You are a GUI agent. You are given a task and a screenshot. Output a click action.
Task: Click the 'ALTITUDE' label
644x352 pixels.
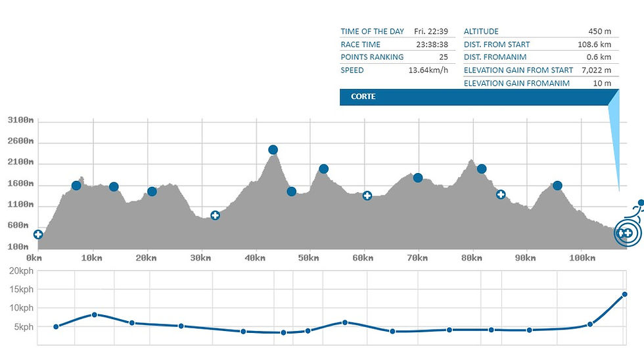pos(481,32)
